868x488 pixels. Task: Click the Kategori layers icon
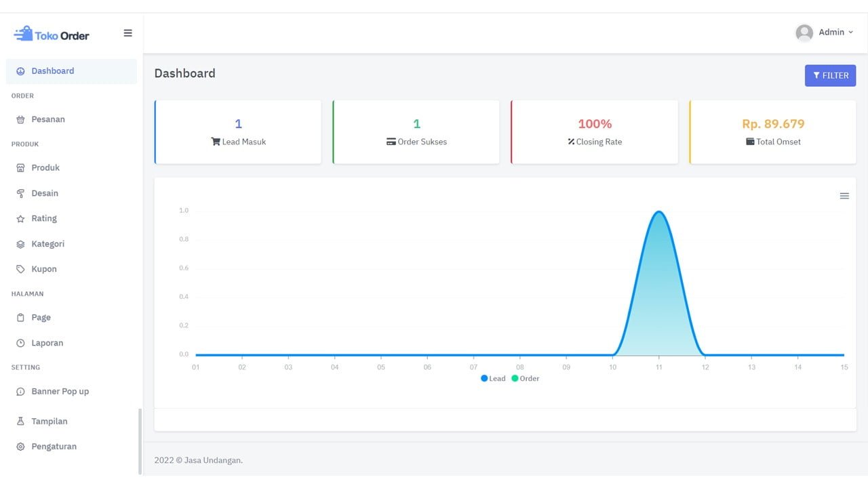(20, 244)
